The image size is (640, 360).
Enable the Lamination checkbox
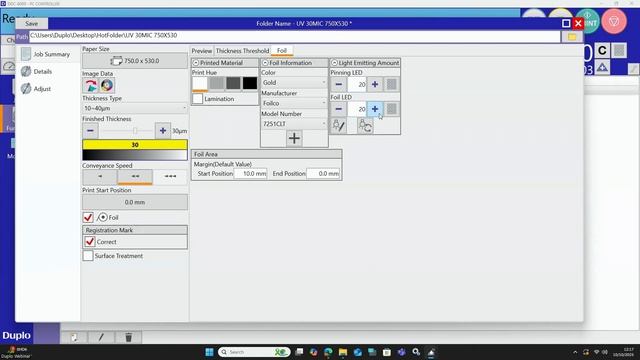pos(198,99)
